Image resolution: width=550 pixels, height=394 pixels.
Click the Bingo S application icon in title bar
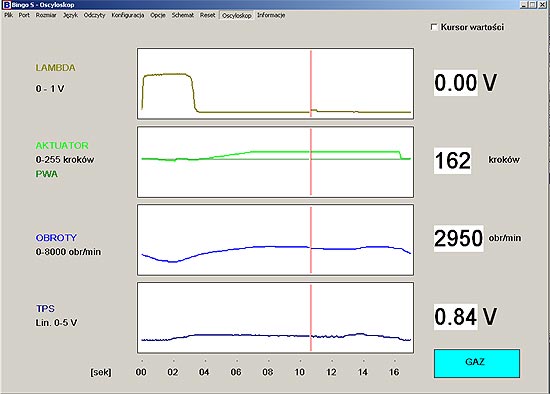pos(6,5)
